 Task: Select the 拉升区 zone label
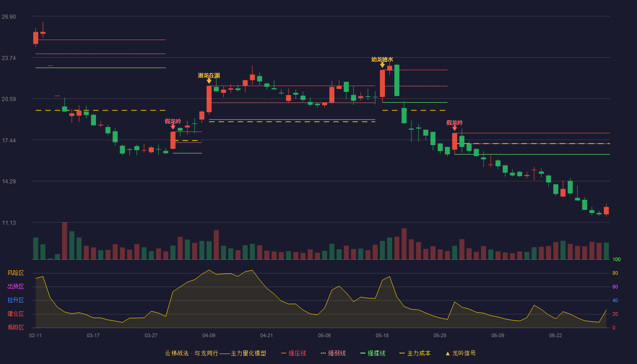pos(15,300)
